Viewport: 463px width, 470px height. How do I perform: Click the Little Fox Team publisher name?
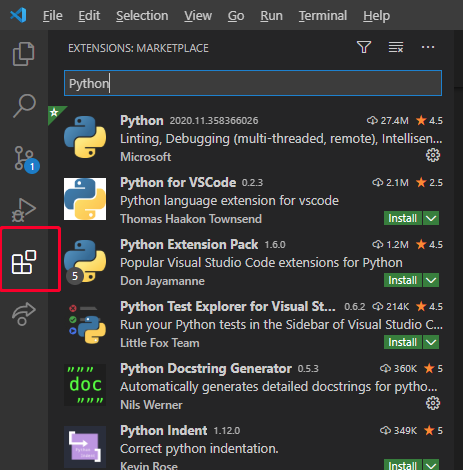pos(160,343)
